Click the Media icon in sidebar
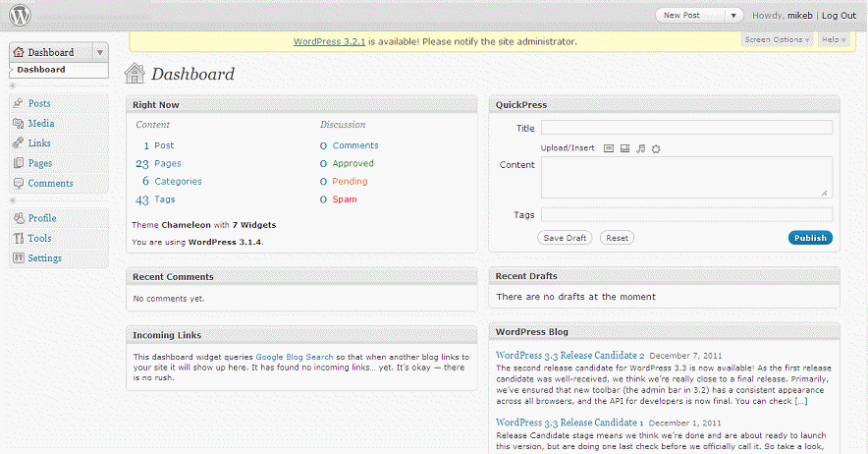The image size is (868, 454). pos(19,123)
